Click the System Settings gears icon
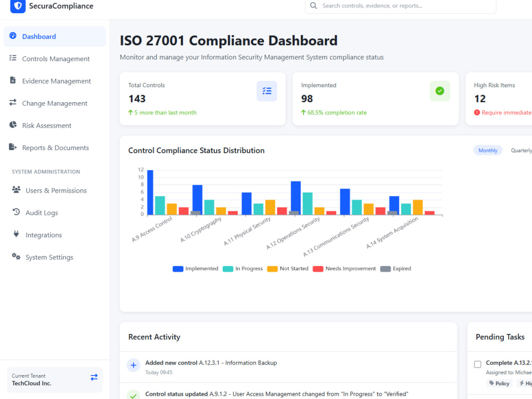Image resolution: width=532 pixels, height=399 pixels. coord(16,256)
